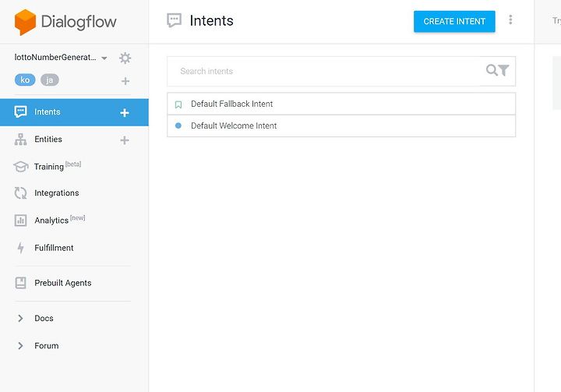Click the Fallback Intent bookmark icon
Image resolution: width=561 pixels, height=392 pixels.
tap(178, 104)
